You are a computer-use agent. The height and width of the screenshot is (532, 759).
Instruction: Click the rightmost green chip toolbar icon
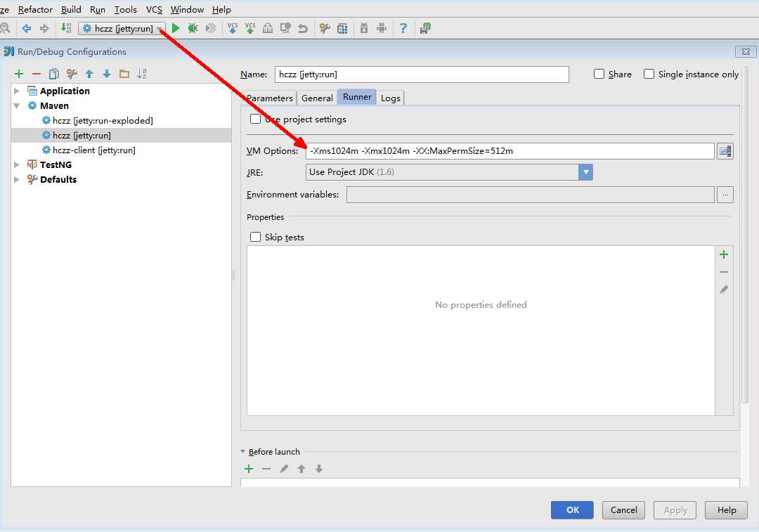pyautogui.click(x=425, y=29)
